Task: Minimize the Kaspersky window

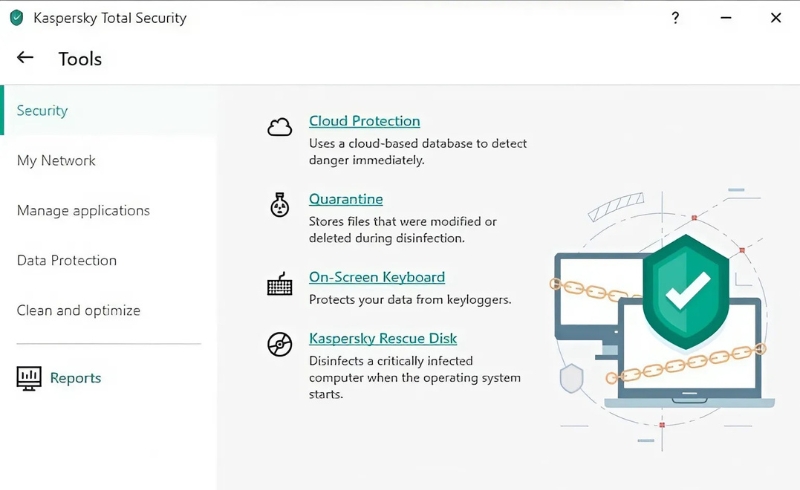Action: (x=726, y=18)
